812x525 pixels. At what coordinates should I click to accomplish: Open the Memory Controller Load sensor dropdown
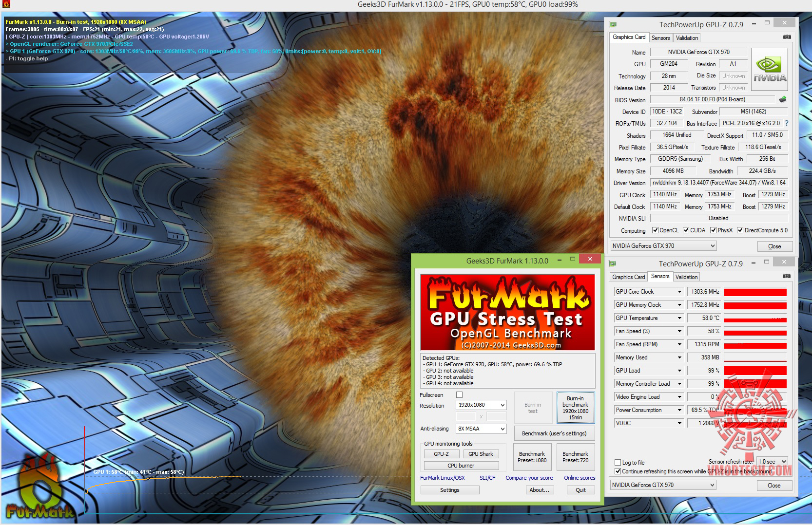click(679, 384)
